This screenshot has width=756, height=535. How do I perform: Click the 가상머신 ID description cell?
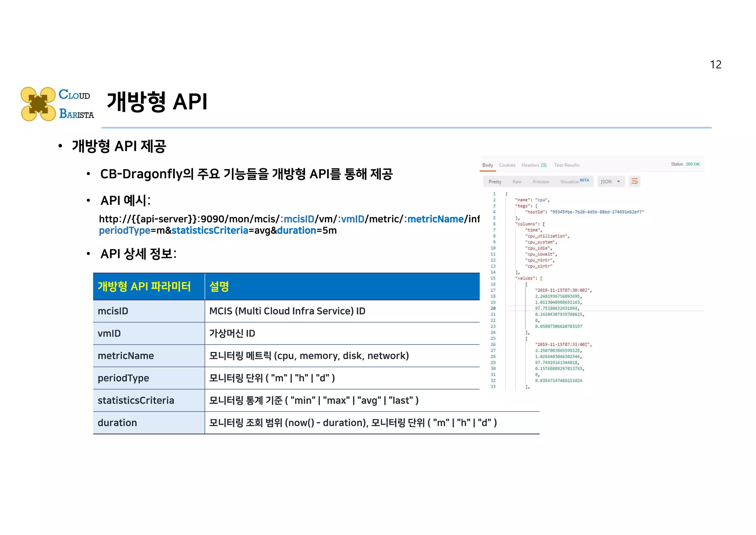pyautogui.click(x=342, y=333)
